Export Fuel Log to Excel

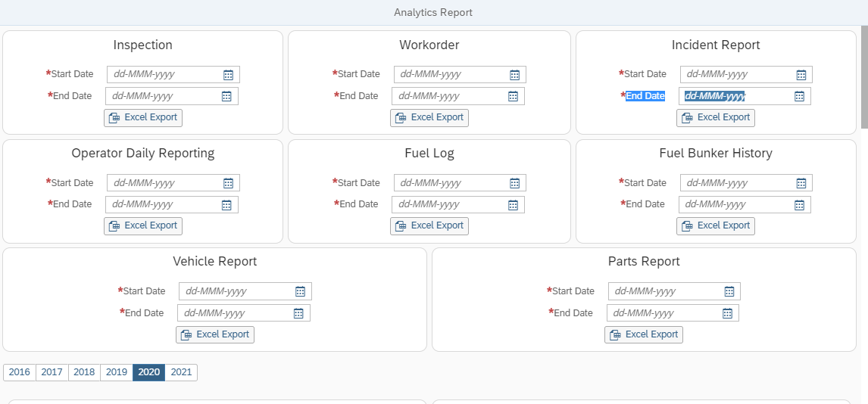pos(429,226)
